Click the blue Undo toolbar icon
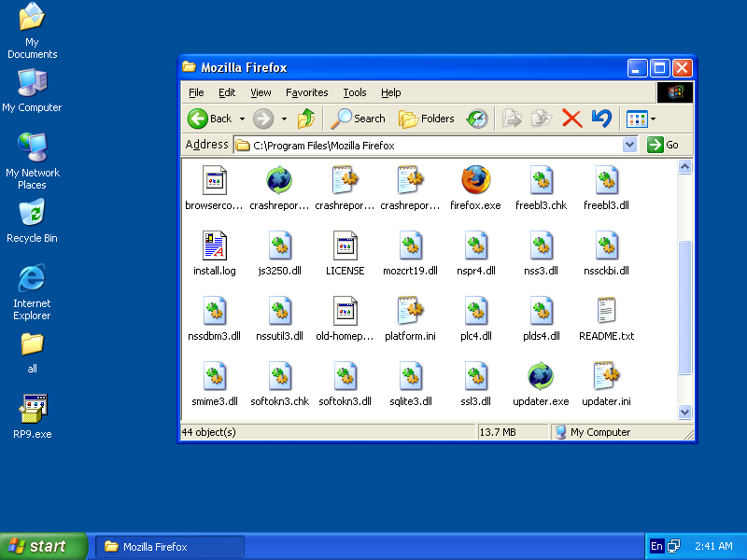This screenshot has width=747, height=560. [601, 119]
